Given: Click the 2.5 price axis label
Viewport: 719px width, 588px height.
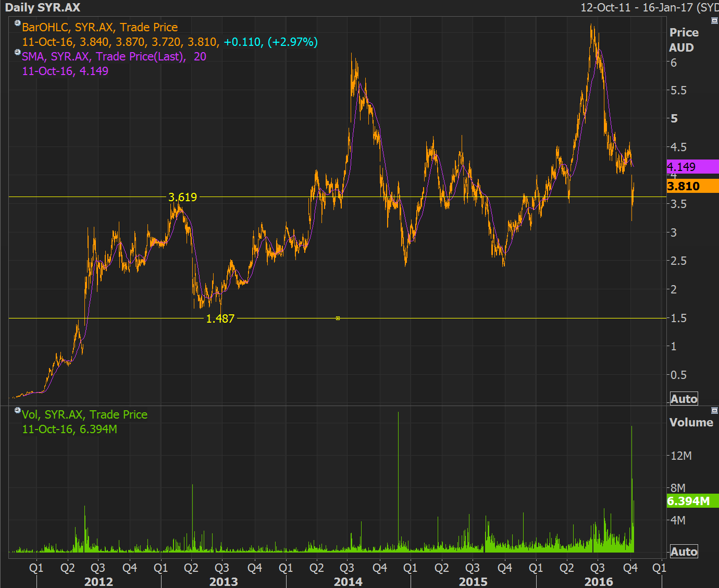Looking at the screenshot, I should point(678,261).
